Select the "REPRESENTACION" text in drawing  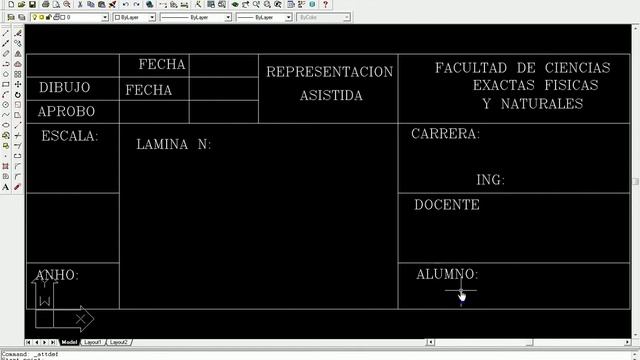(x=329, y=72)
